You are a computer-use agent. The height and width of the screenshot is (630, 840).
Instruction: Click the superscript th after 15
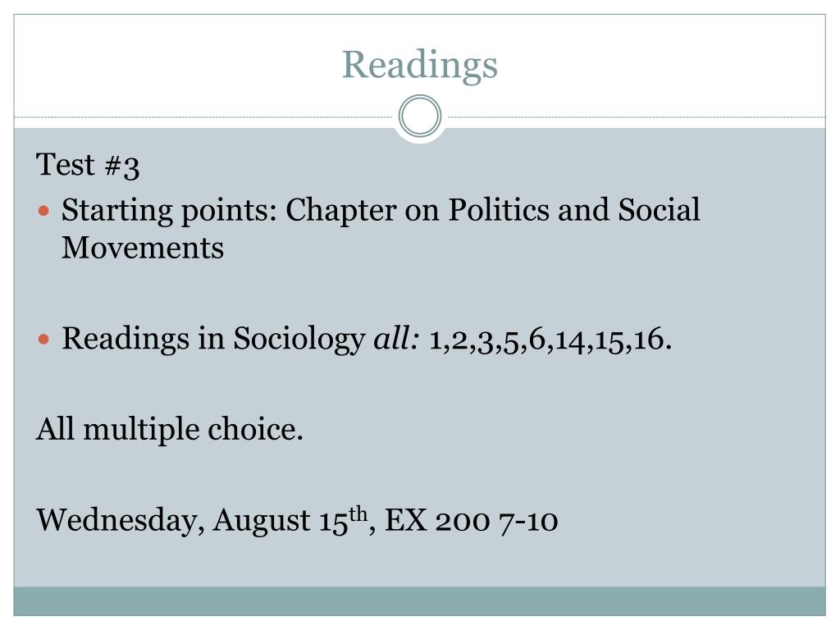[x=358, y=514]
